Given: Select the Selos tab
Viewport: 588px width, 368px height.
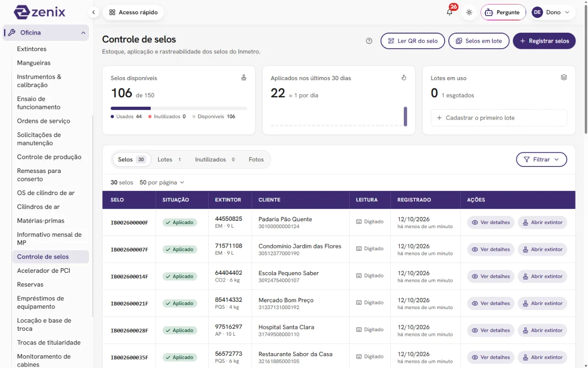Looking at the screenshot, I should pyautogui.click(x=131, y=160).
